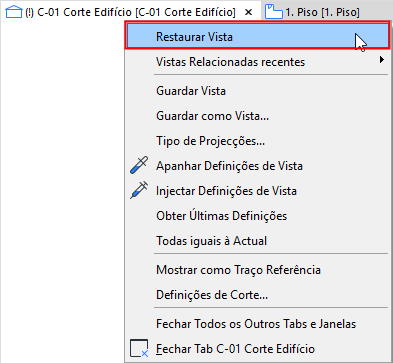The image size is (393, 363).
Task: Click the syringe icon beside Injectar Definições
Action: pos(139,190)
